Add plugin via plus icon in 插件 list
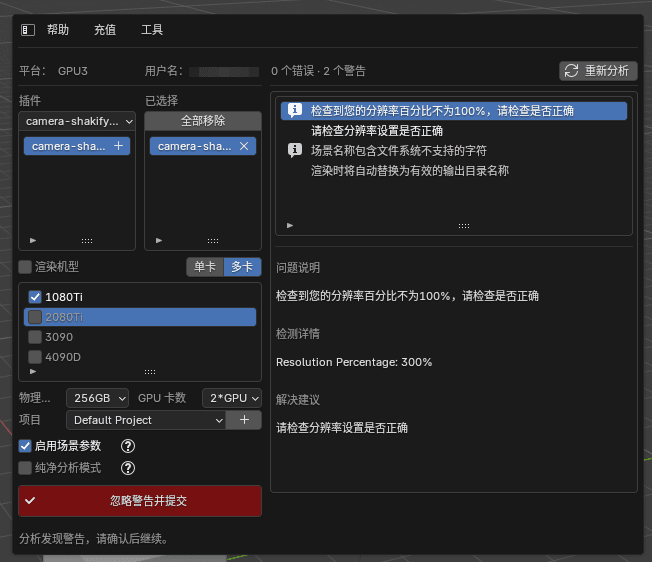The width and height of the screenshot is (652, 562). (x=119, y=146)
